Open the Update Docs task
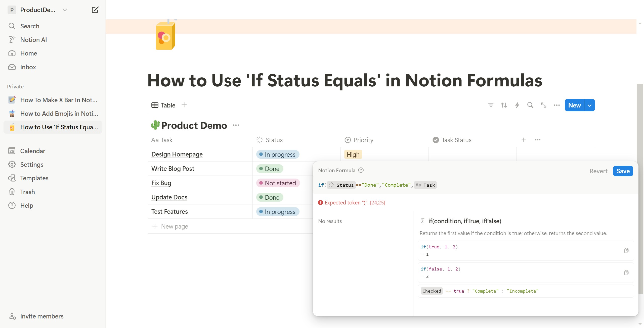The width and height of the screenshot is (644, 328). click(x=169, y=197)
